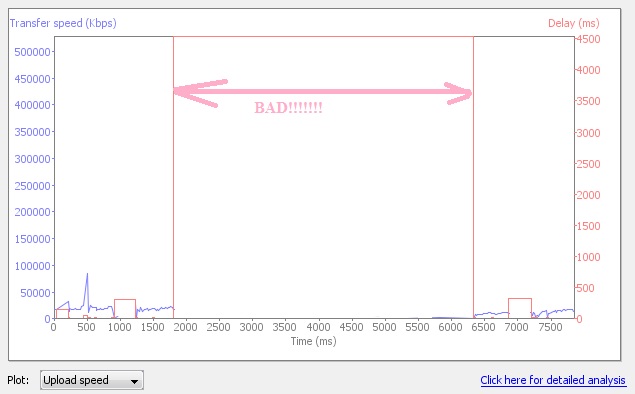Click the 'Click here for detailed analysis' link
Screen dimensions: 635x394
tap(553, 380)
